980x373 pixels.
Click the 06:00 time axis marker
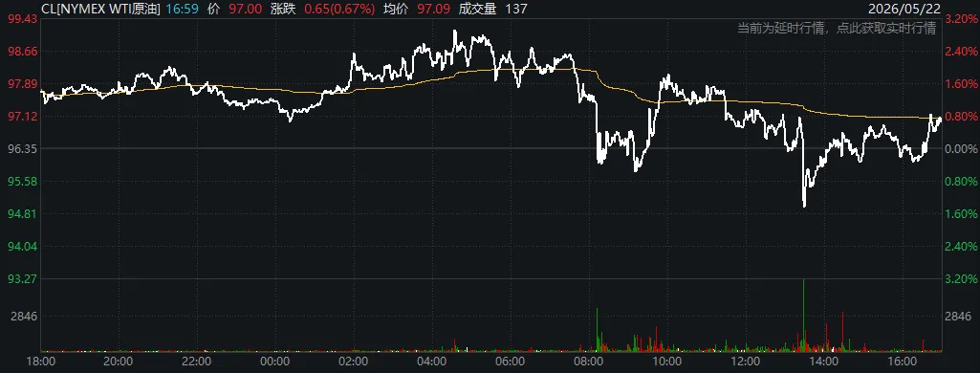coord(510,362)
